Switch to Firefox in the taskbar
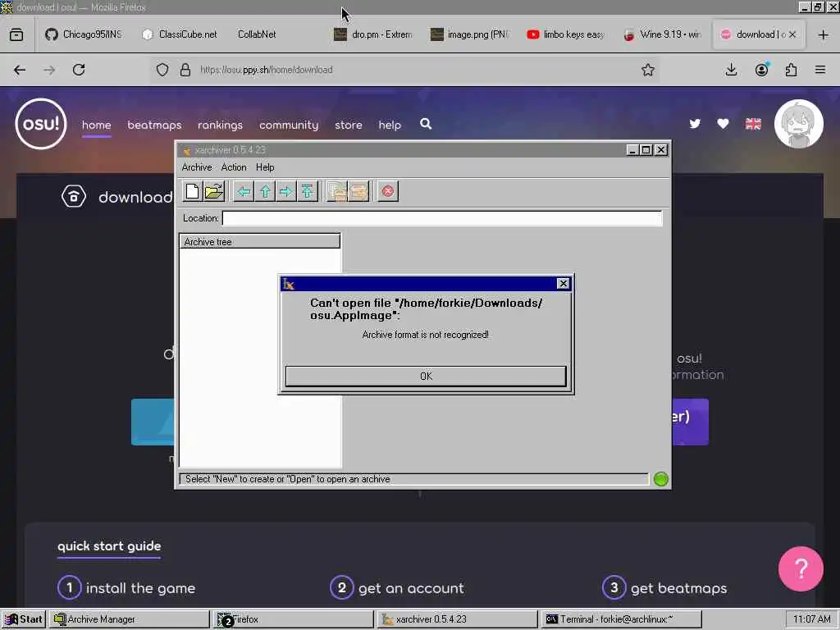This screenshot has width=840, height=630. 293,619
